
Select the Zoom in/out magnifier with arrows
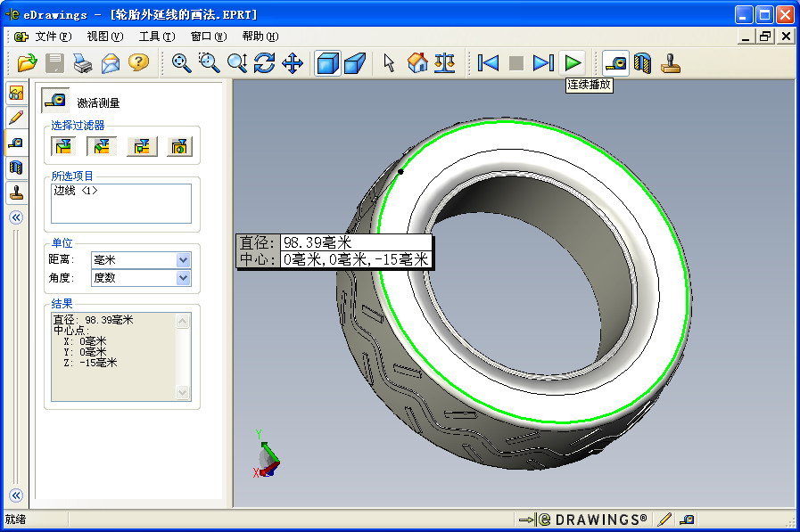[237, 63]
